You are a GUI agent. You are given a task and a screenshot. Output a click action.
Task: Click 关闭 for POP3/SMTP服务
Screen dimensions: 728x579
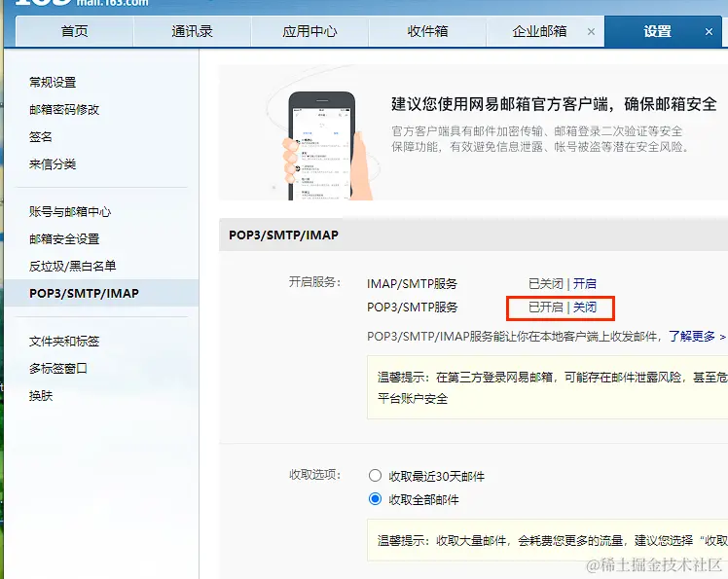pyautogui.click(x=585, y=307)
